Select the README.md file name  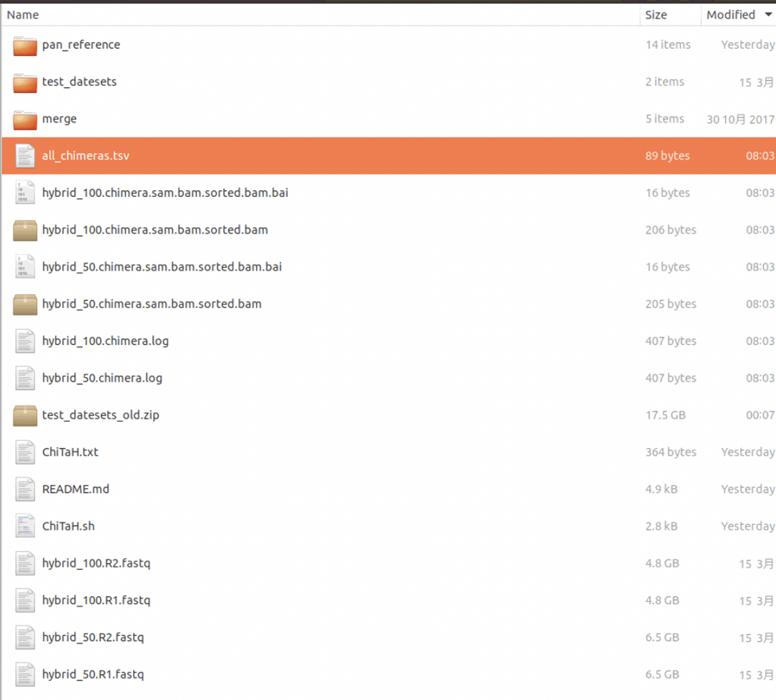[x=76, y=489]
